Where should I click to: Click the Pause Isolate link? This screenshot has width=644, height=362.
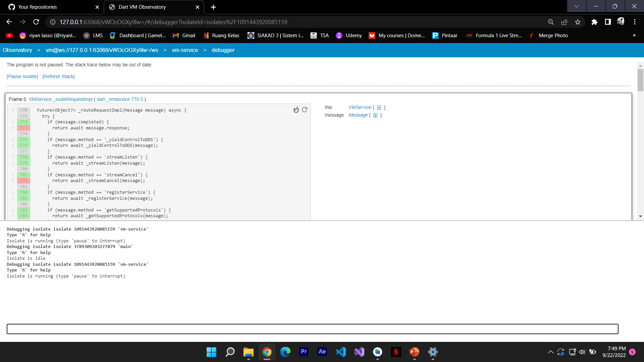(22, 76)
